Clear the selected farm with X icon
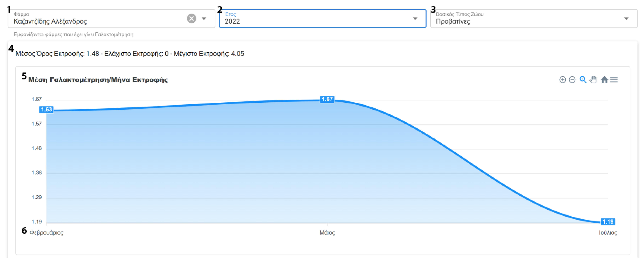Image resolution: width=644 pixels, height=262 pixels. 192,18
